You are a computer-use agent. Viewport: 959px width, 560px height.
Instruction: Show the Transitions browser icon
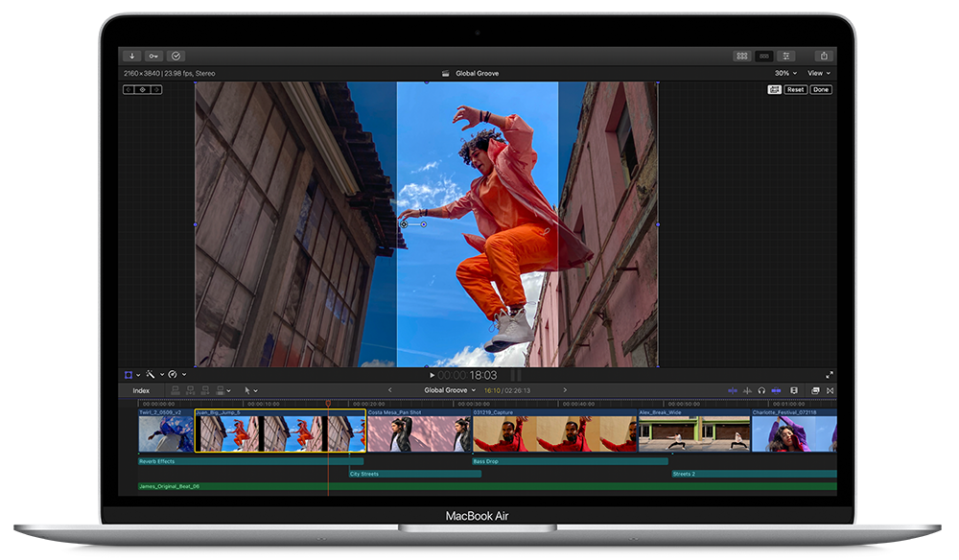(830, 390)
